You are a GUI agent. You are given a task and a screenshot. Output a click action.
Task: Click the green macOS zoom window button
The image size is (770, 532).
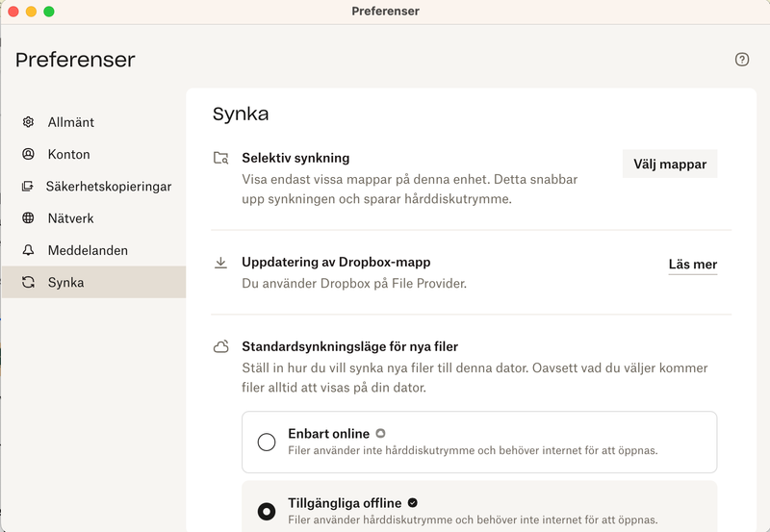pos(49,12)
